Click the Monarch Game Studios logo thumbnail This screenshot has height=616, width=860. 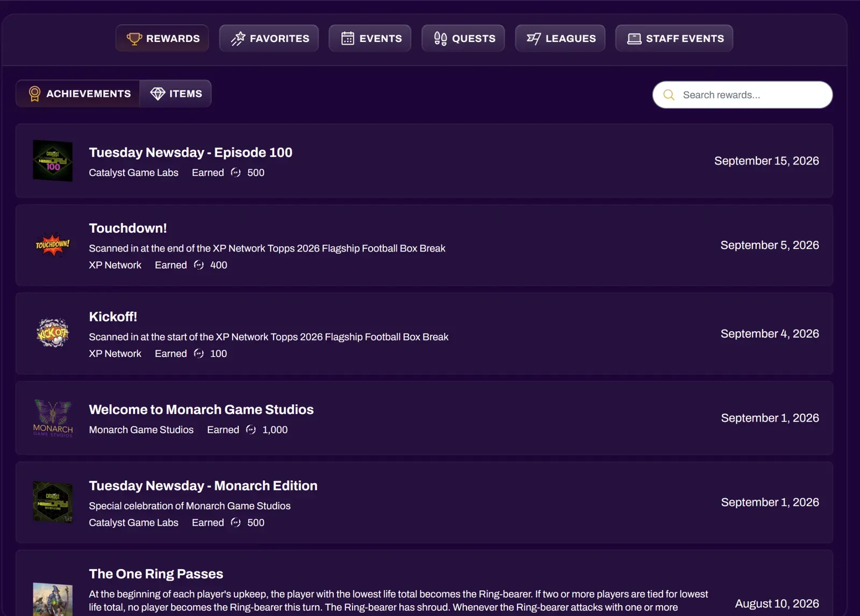(x=53, y=418)
